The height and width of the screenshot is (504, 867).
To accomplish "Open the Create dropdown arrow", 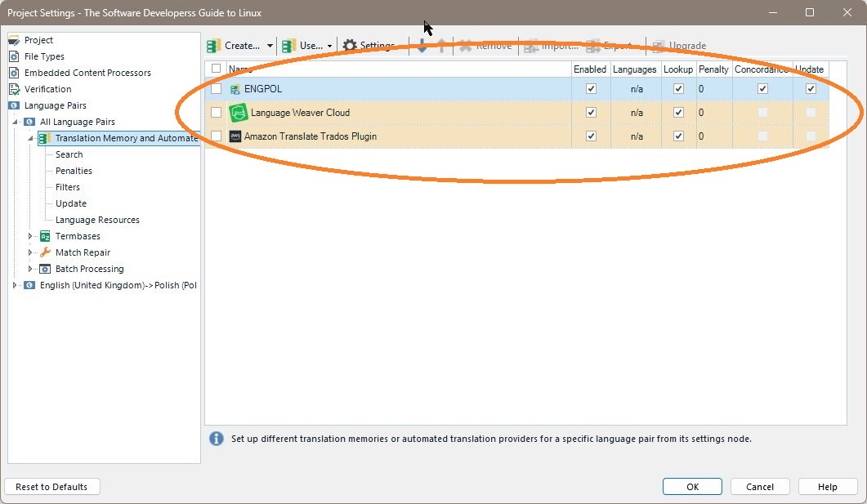I will [x=270, y=46].
